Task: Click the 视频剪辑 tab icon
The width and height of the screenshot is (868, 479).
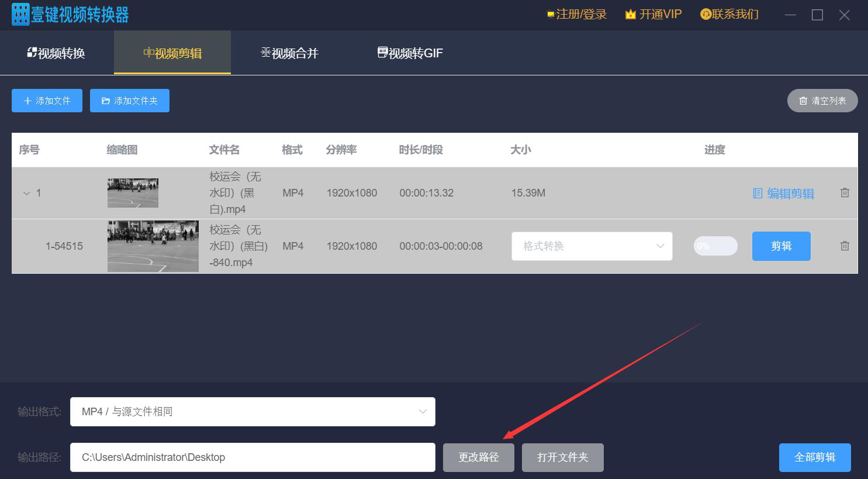Action: [149, 52]
